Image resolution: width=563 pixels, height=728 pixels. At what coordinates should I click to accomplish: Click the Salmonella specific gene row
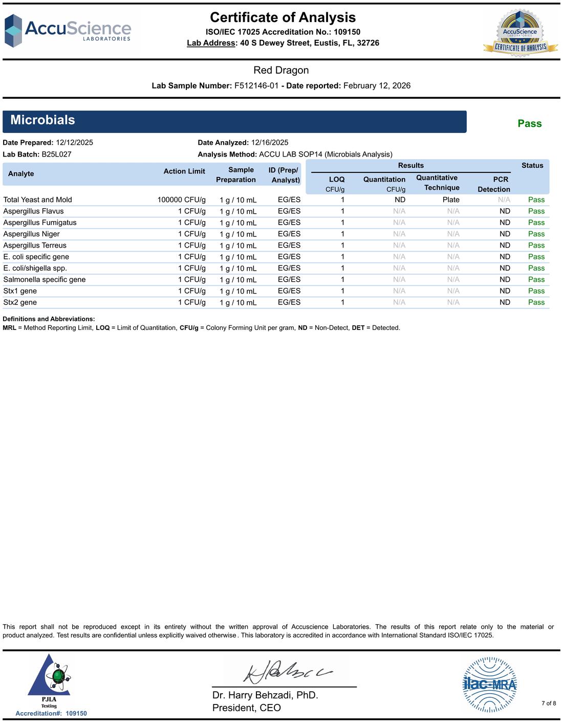(x=276, y=280)
